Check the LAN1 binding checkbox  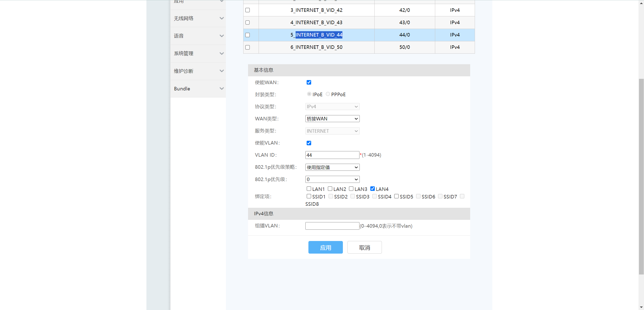[309, 189]
